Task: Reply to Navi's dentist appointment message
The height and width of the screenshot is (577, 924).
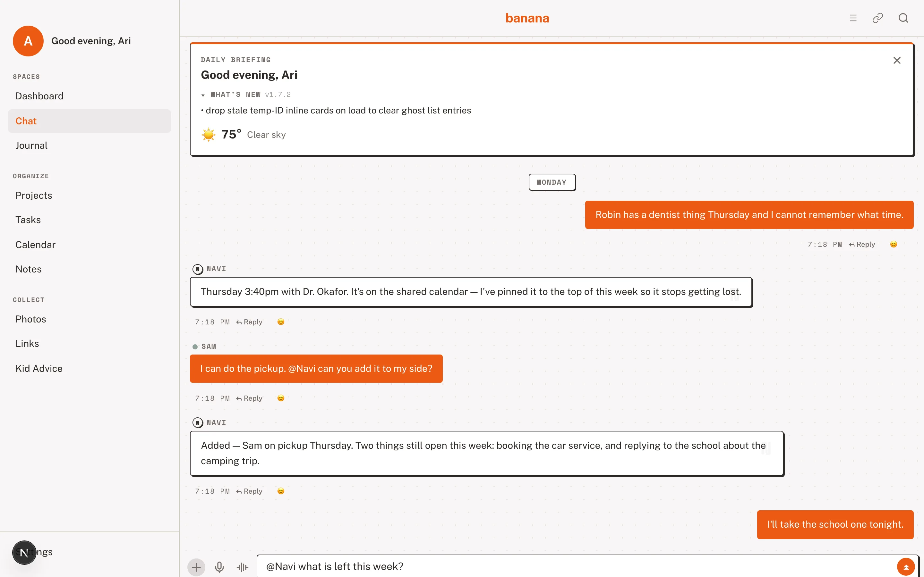Action: pos(249,322)
